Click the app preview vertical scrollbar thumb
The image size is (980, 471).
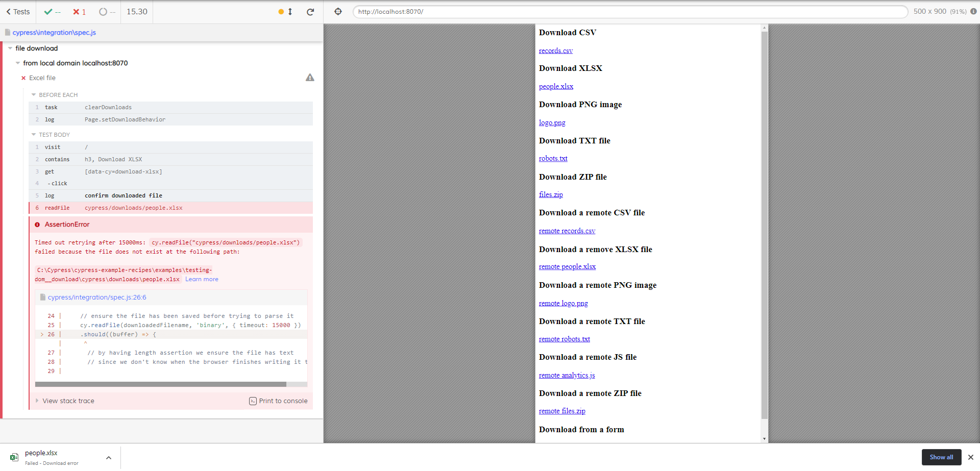(764, 225)
